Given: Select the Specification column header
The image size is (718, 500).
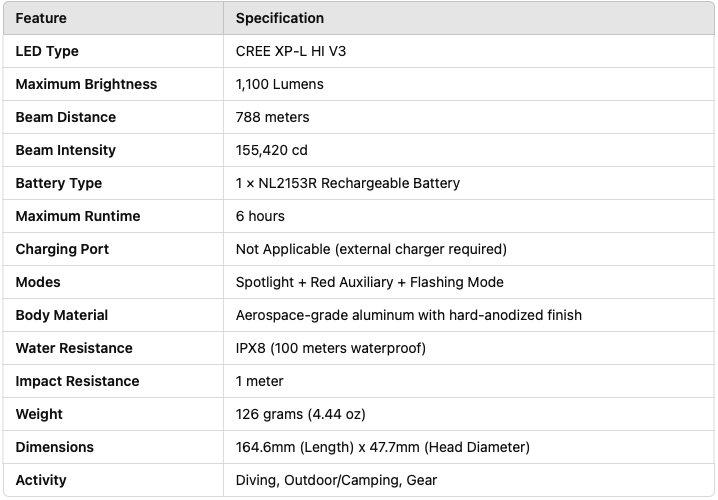Looking at the screenshot, I should tap(279, 18).
